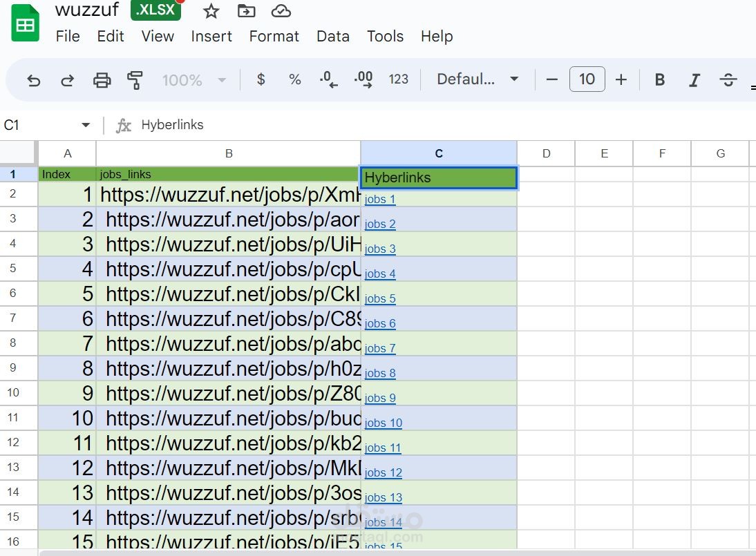Viewport: 756px width, 556px height.
Task: Apply percent format using the % icon
Action: pyautogui.click(x=295, y=79)
